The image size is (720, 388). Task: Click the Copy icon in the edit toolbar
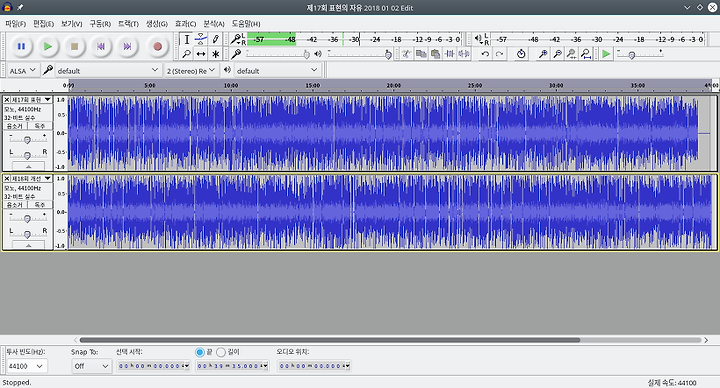click(x=421, y=54)
